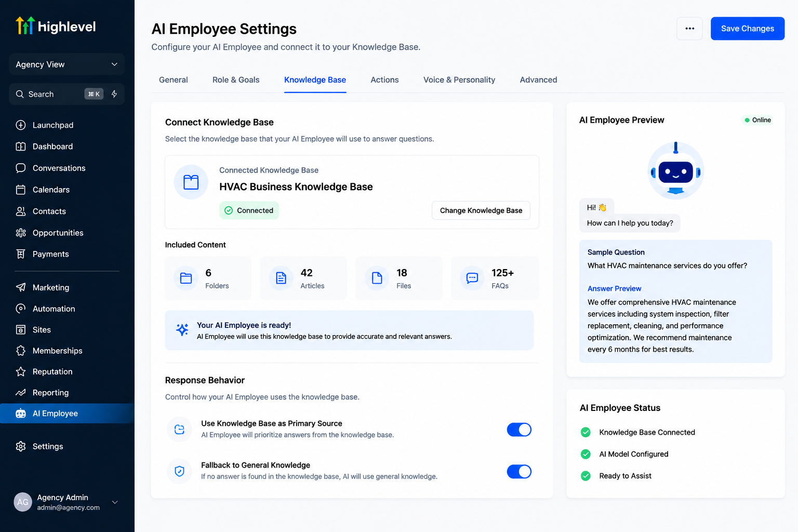
Task: Click the Answer Preview link
Action: pos(614,288)
